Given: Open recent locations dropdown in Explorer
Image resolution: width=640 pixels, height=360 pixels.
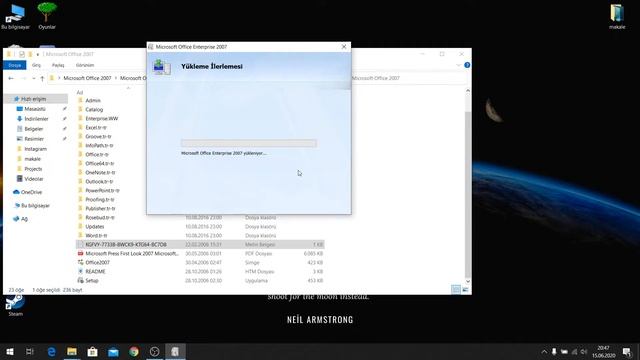Looking at the screenshot, I should click(33, 78).
